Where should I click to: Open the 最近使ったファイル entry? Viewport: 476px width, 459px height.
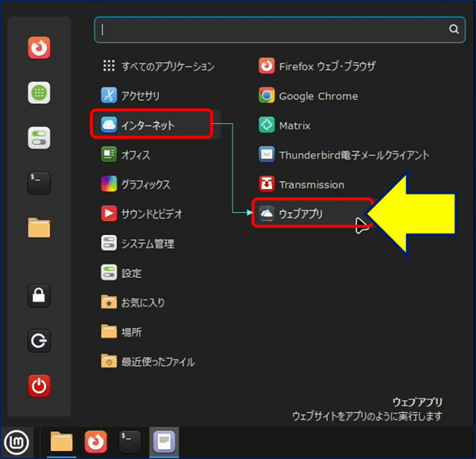[148, 361]
